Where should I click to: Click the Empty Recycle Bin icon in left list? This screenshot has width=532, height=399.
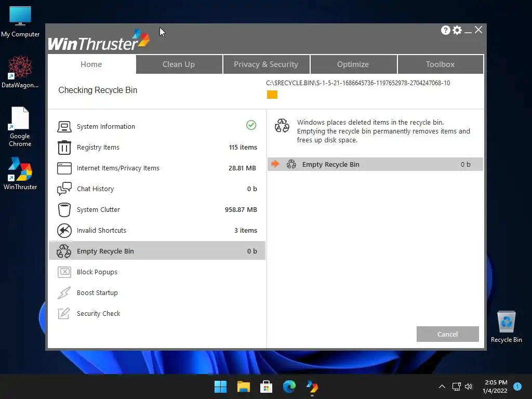[x=64, y=251]
